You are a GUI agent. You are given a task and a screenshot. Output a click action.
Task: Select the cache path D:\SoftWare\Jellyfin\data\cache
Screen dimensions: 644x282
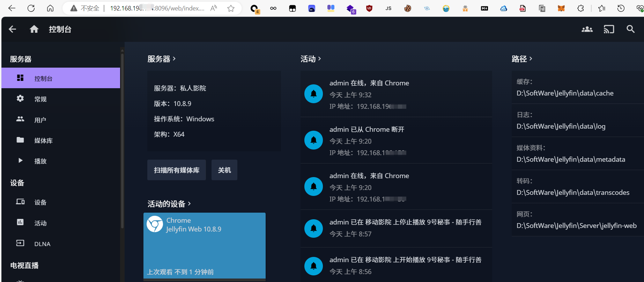click(565, 93)
